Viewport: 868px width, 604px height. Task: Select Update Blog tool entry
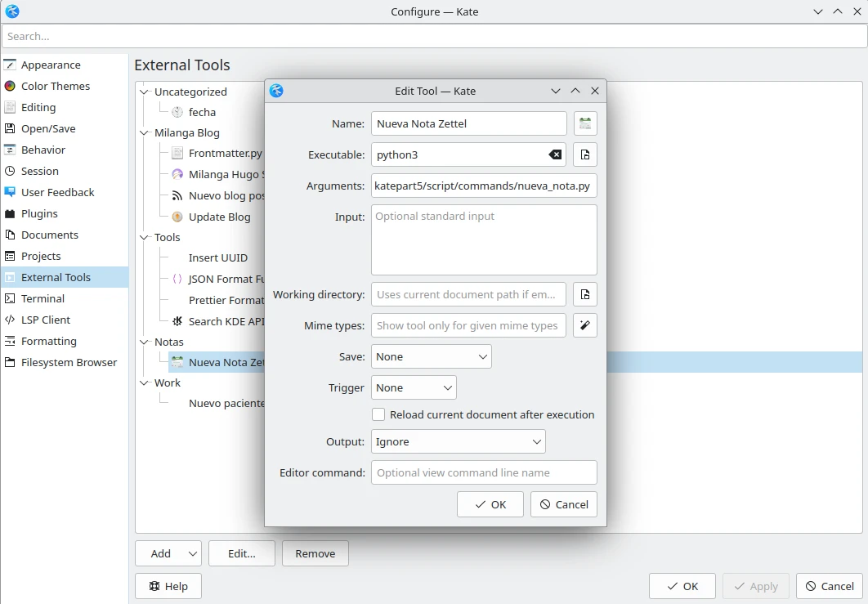coord(219,217)
